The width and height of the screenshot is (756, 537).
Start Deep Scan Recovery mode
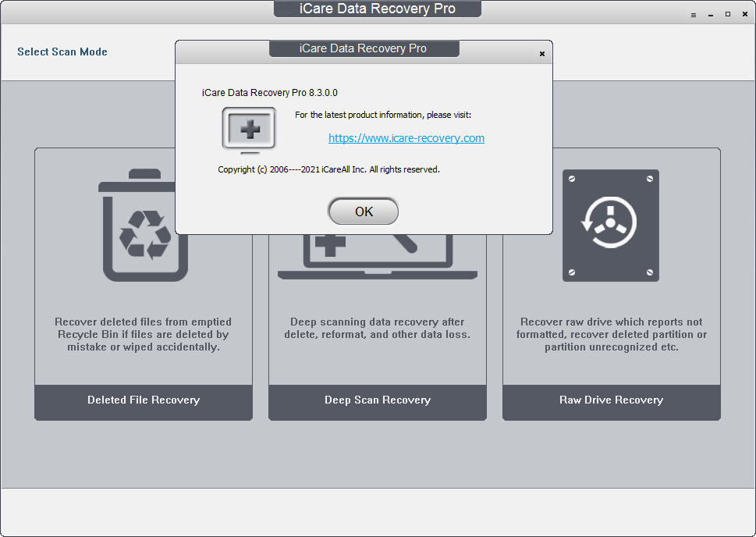click(378, 402)
